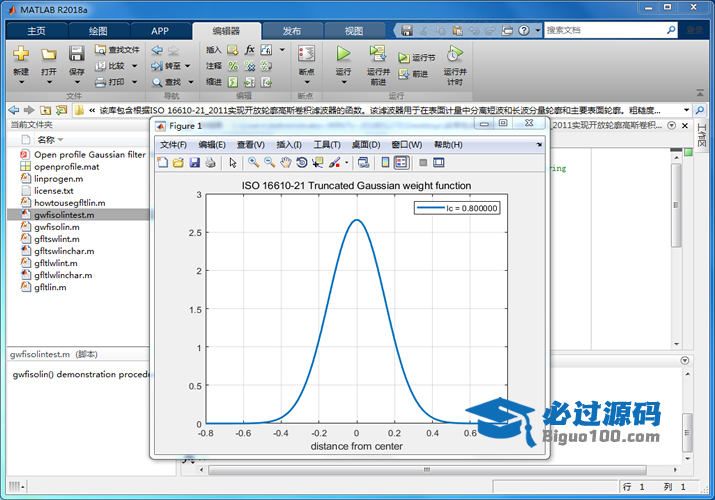This screenshot has height=500, width=715.
Task: Click show plot tools icon in Figure 1
Action: tap(439, 163)
